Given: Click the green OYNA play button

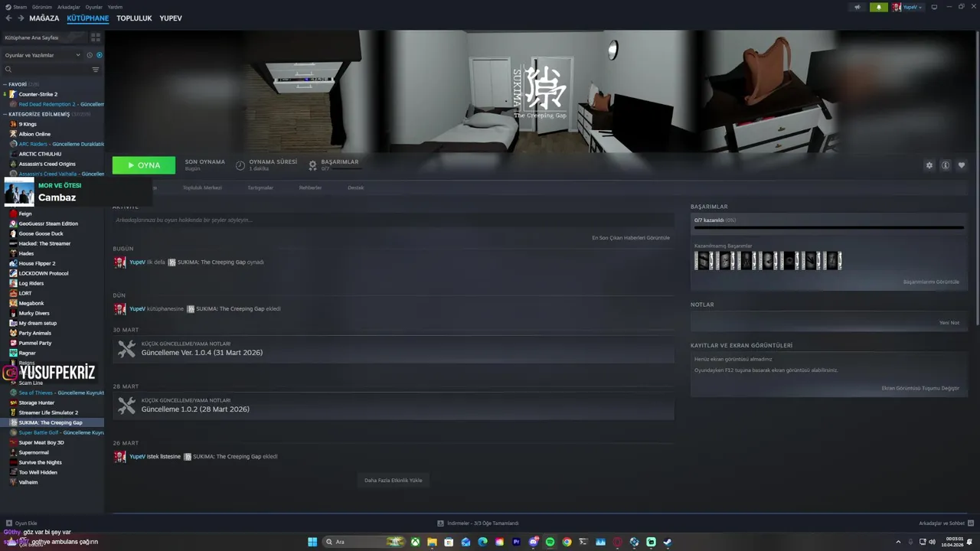Looking at the screenshot, I should click(x=144, y=165).
